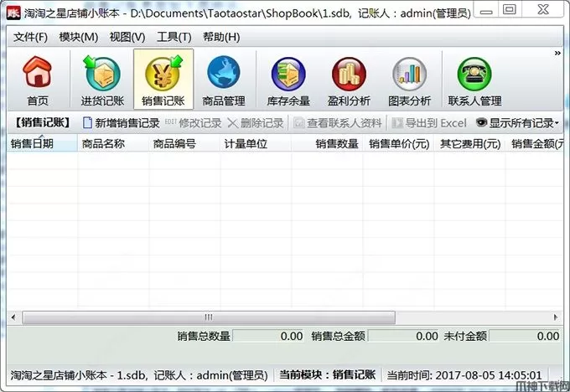Sort by 销售单价(元) column header
The image size is (570, 392).
tap(398, 143)
